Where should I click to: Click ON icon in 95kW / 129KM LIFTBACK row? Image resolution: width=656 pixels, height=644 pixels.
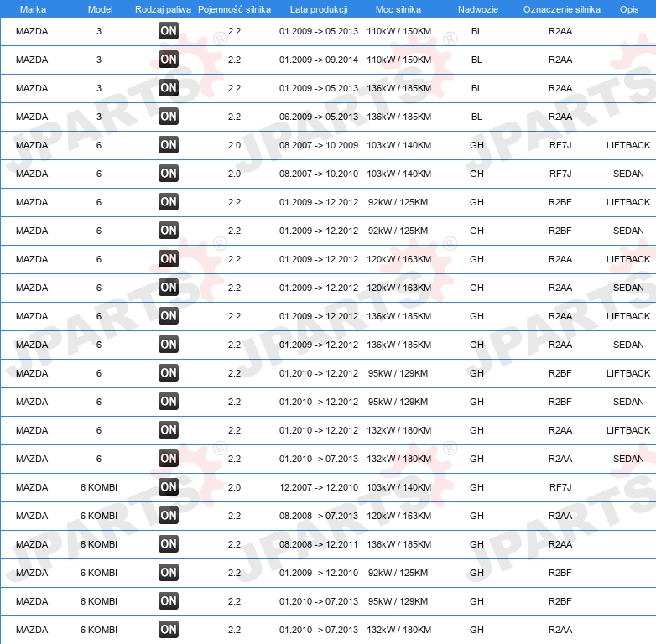point(169,373)
